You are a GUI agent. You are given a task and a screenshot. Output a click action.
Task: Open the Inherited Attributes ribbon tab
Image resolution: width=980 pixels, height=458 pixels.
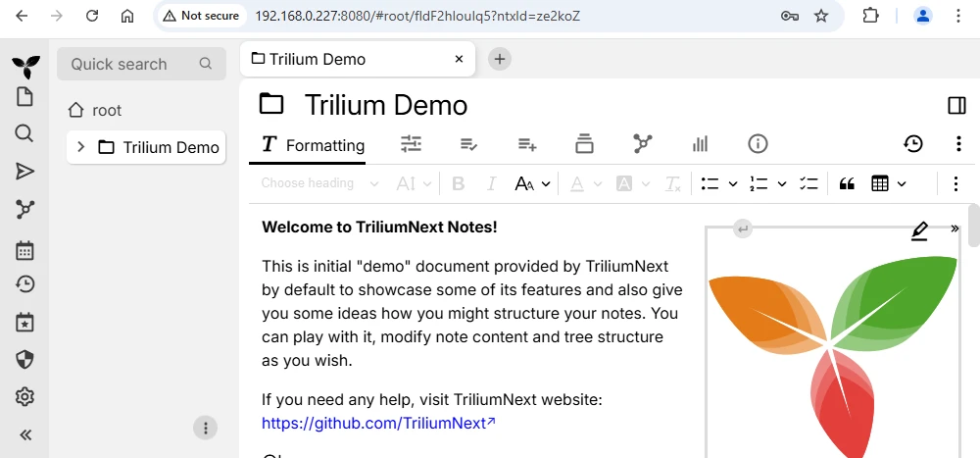point(527,144)
